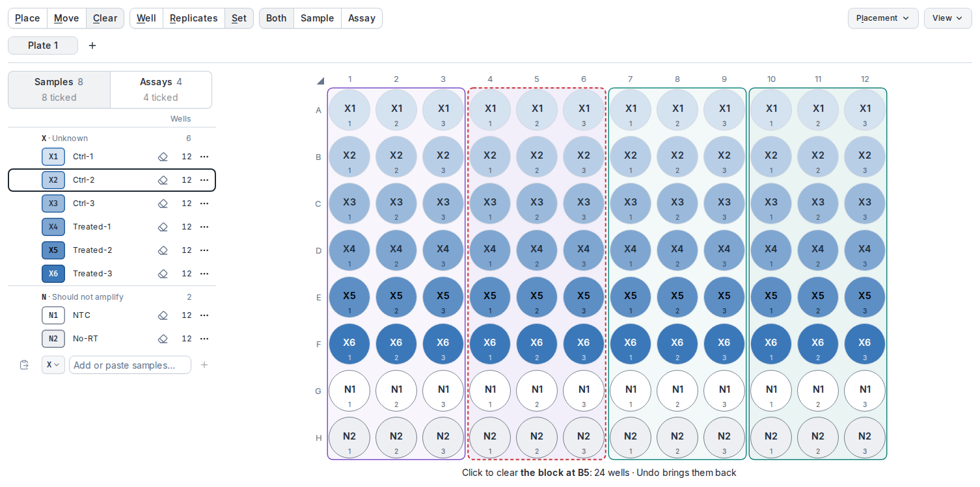Click the Both layer button
The height and width of the screenshot is (487, 980).
pyautogui.click(x=277, y=18)
